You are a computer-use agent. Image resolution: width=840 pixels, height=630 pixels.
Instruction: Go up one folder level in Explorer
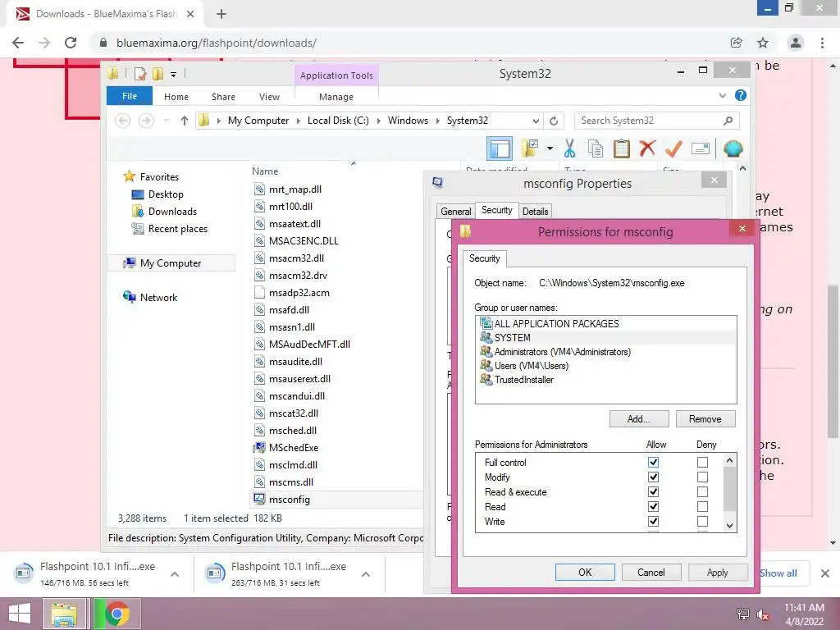185,121
